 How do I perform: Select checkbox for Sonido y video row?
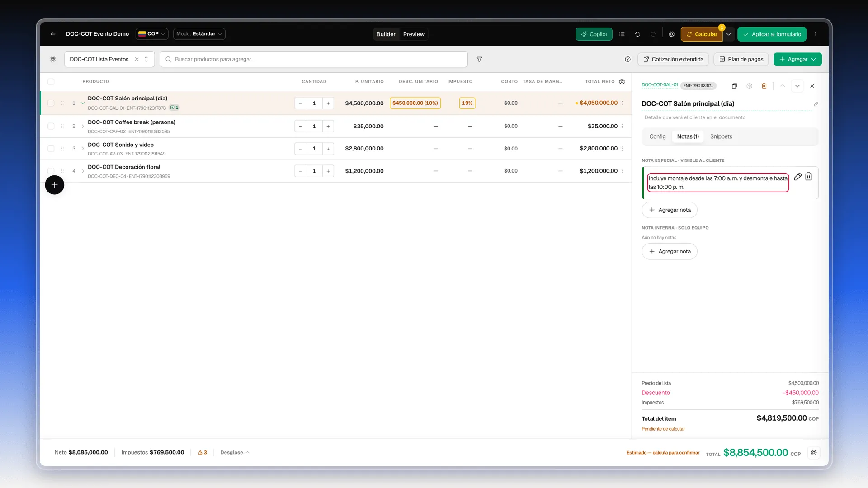51,149
